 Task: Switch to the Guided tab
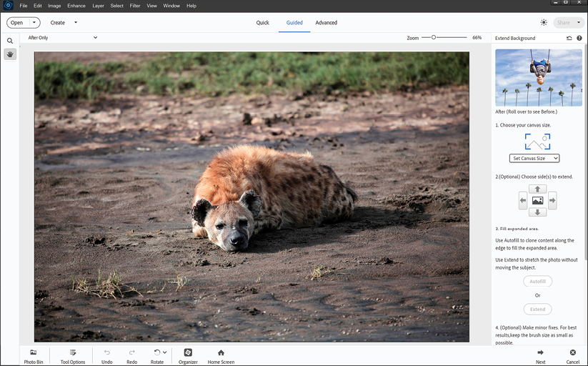pyautogui.click(x=294, y=23)
